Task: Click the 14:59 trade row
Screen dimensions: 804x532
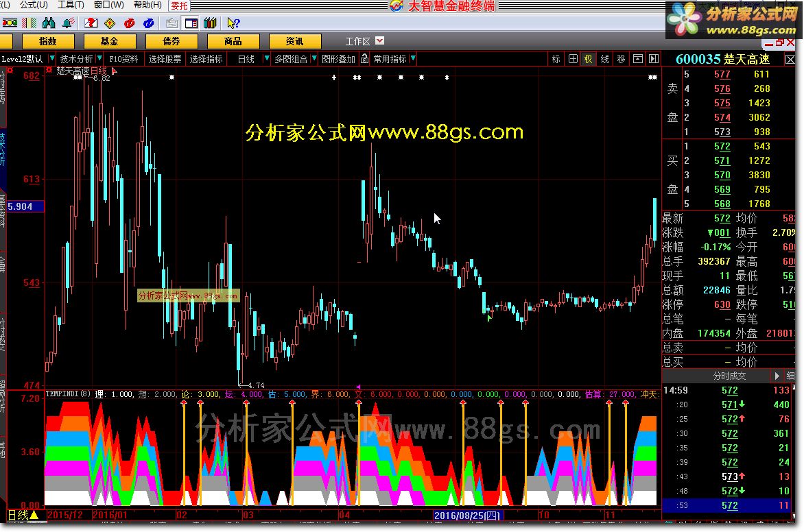Action: click(728, 390)
